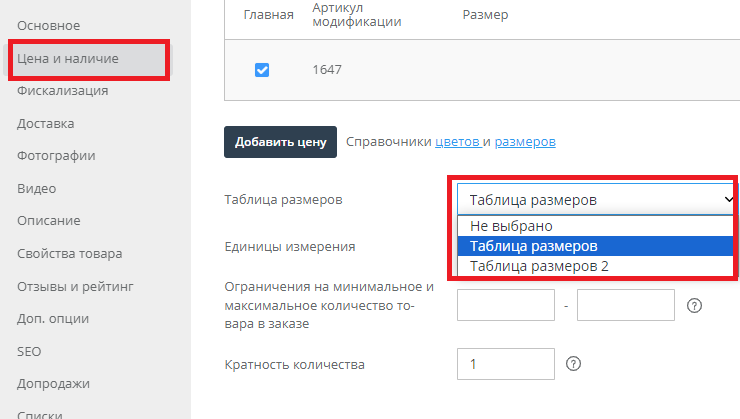This screenshot has height=419, width=740.
Task: Follow the размеров reference link
Action: (525, 142)
